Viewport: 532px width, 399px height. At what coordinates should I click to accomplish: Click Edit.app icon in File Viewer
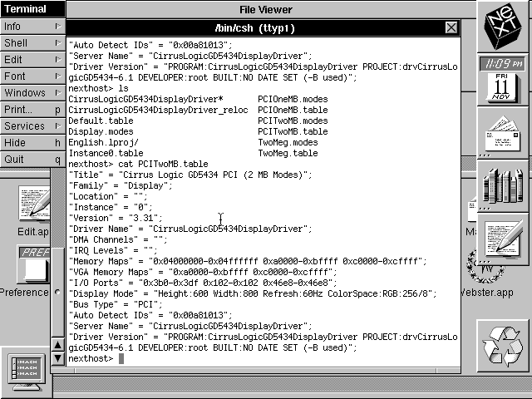point(35,203)
